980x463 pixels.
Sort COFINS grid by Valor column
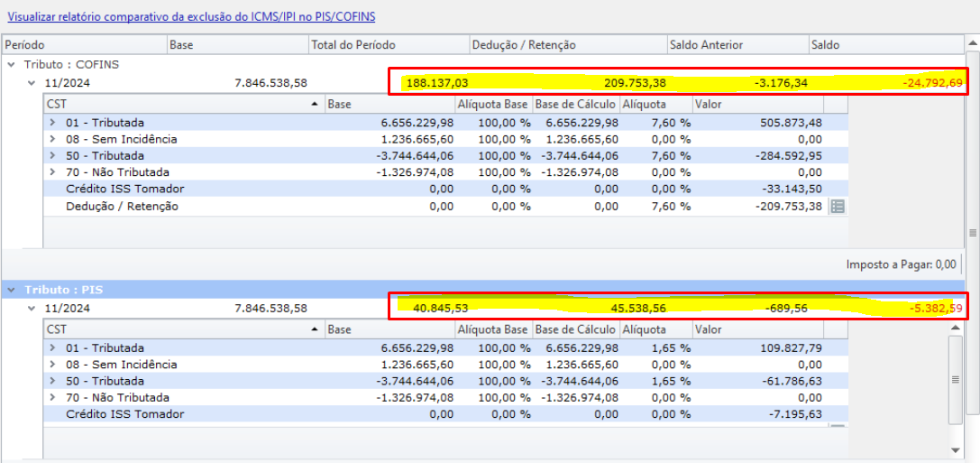click(758, 104)
